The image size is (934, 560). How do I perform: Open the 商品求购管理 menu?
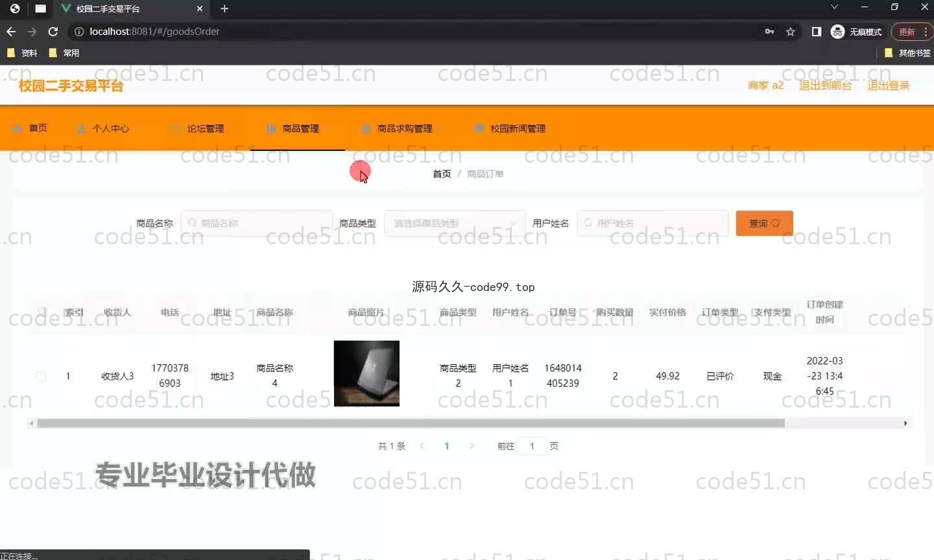coord(397,128)
